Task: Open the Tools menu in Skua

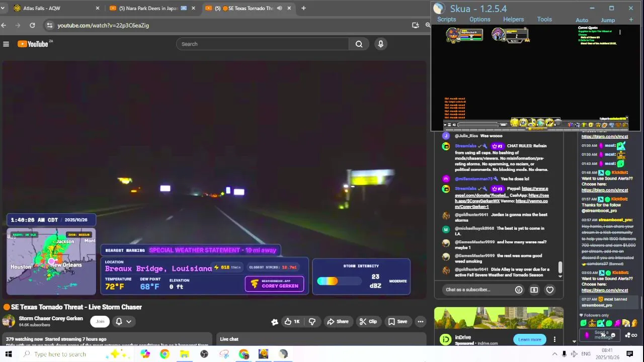Action: pyautogui.click(x=544, y=20)
